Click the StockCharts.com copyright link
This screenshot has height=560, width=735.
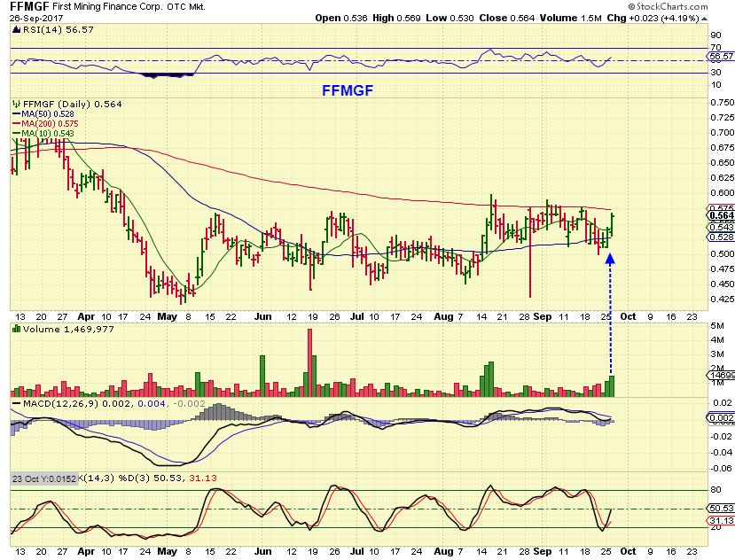(x=668, y=6)
